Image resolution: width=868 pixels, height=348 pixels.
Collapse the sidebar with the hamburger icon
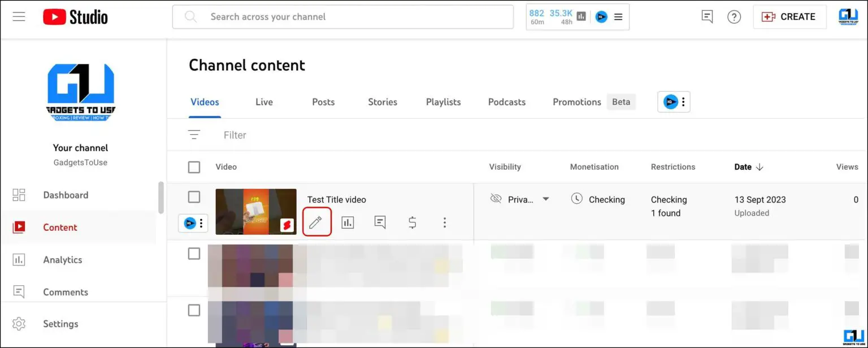(19, 16)
